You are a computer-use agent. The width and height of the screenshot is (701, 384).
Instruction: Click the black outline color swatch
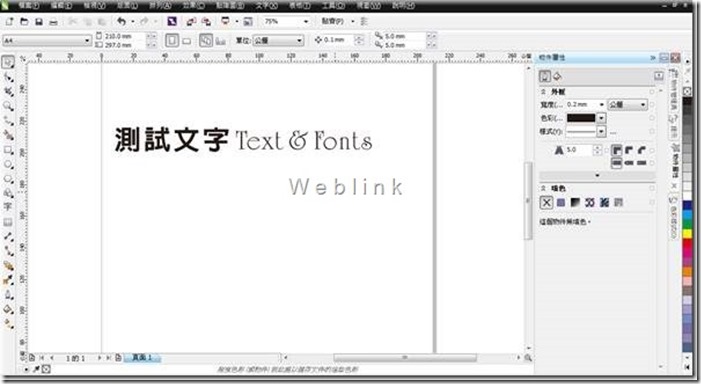point(581,118)
